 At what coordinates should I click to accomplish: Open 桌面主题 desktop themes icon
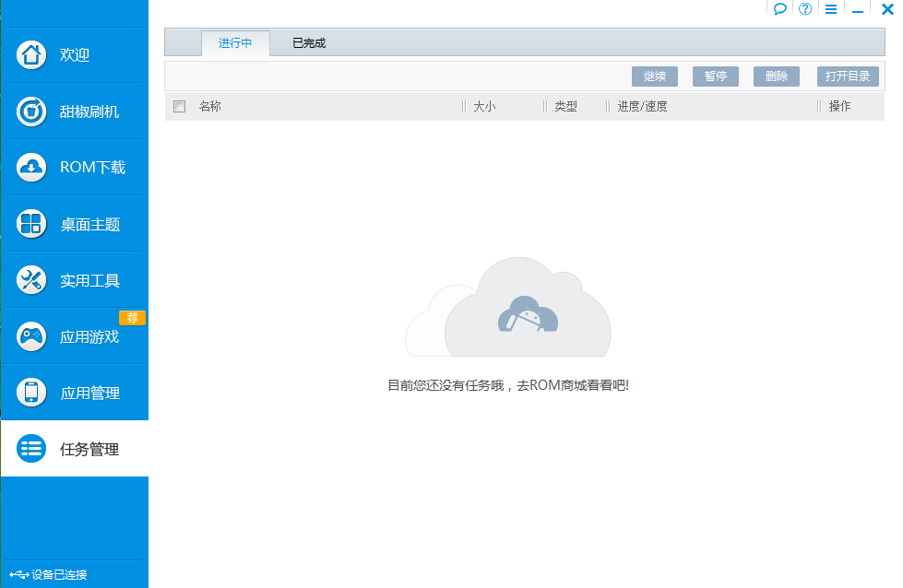31,224
